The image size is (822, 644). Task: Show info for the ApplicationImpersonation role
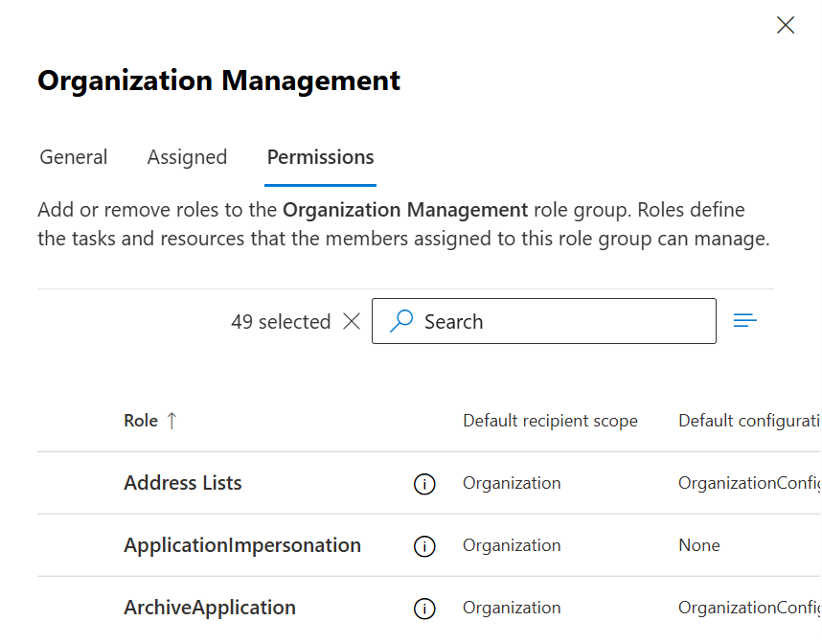[x=424, y=546]
